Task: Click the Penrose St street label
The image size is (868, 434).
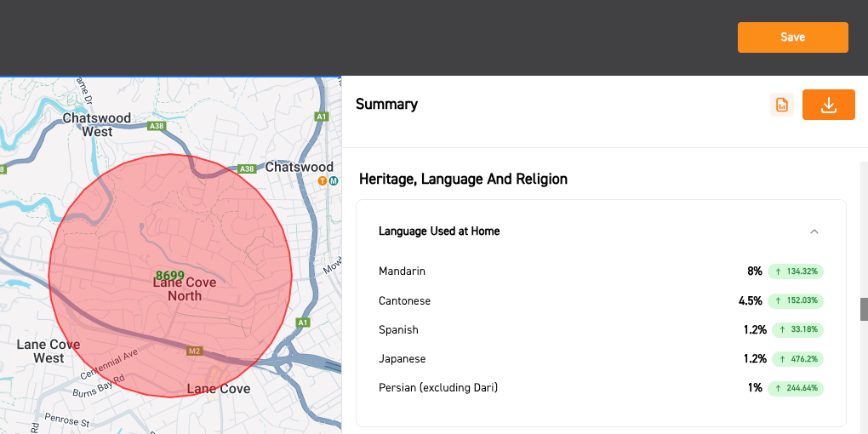Action: (x=66, y=420)
